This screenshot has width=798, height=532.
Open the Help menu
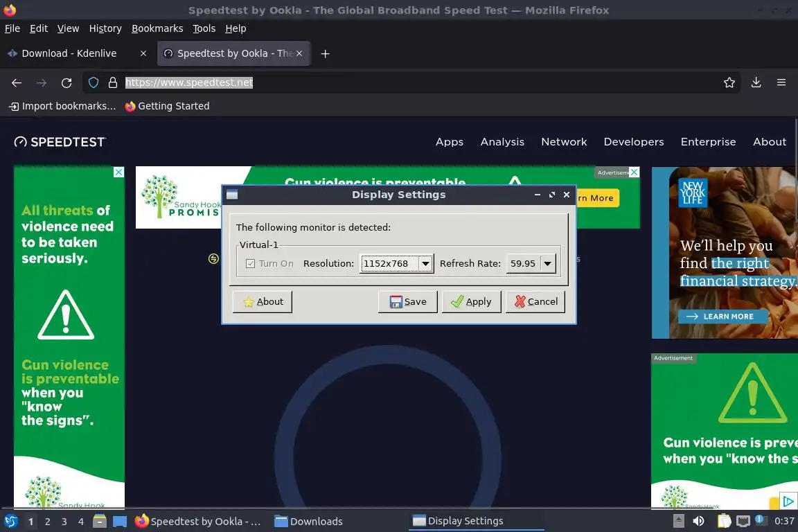click(236, 28)
